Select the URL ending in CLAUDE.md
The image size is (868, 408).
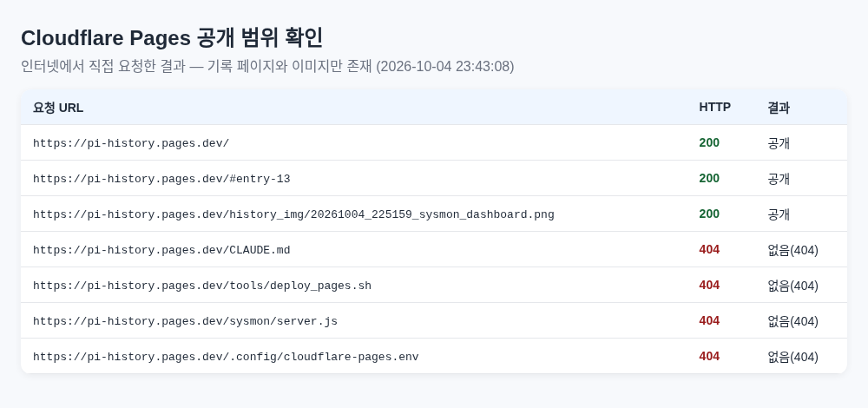[161, 250]
